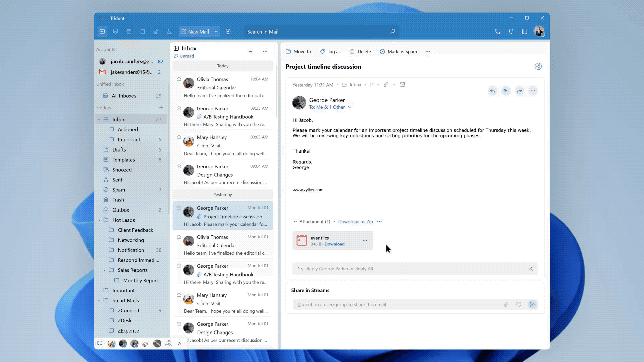Toggle the flag on this email
644x362 pixels.
(372, 85)
